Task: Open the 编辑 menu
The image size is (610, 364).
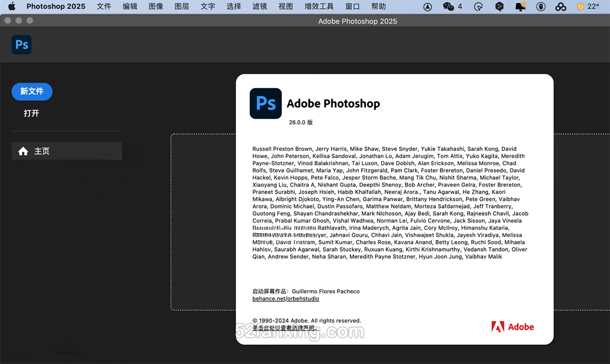Action: pyautogui.click(x=130, y=7)
